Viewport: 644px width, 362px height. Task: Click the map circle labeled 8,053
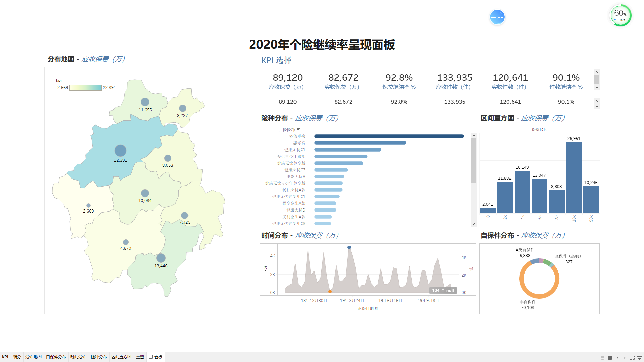(168, 158)
